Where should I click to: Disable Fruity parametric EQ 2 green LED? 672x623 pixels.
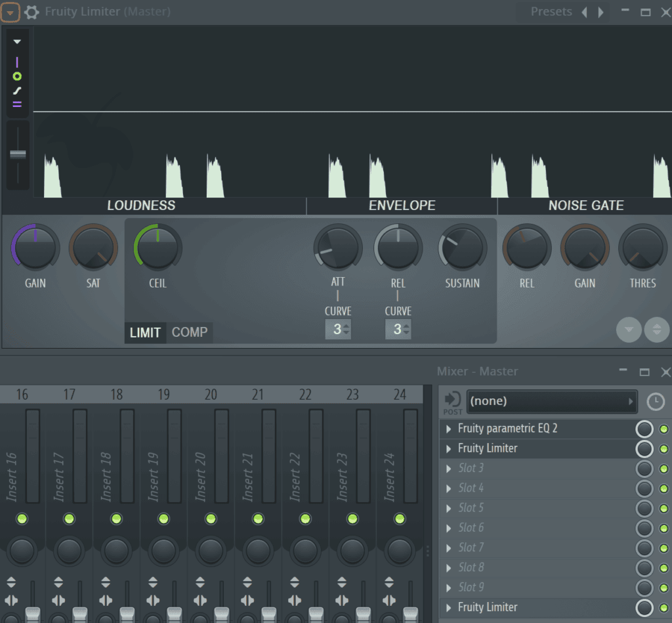click(x=663, y=429)
